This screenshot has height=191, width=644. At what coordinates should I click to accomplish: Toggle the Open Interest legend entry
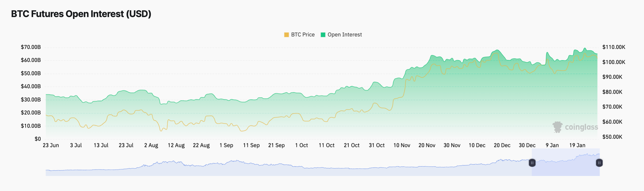pyautogui.click(x=341, y=35)
